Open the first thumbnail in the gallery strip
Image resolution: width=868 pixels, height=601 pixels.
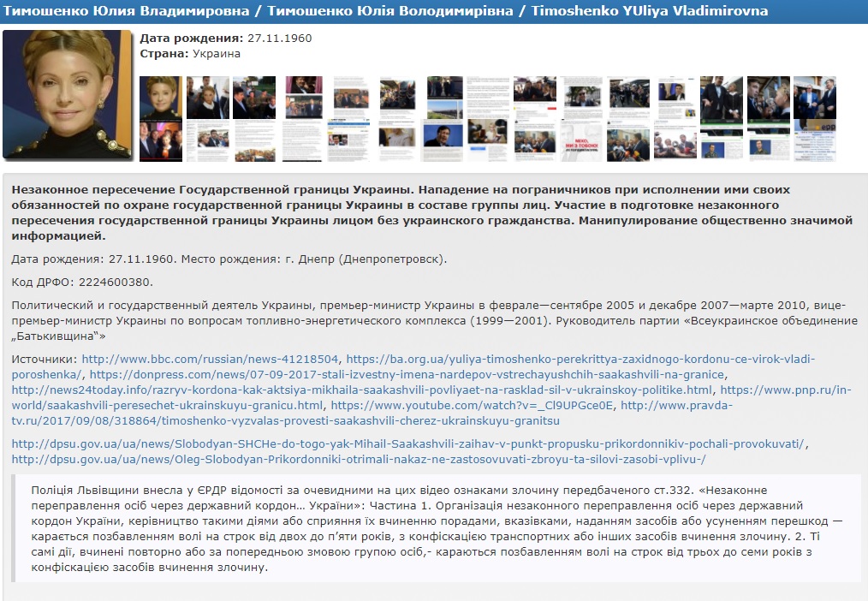(161, 118)
